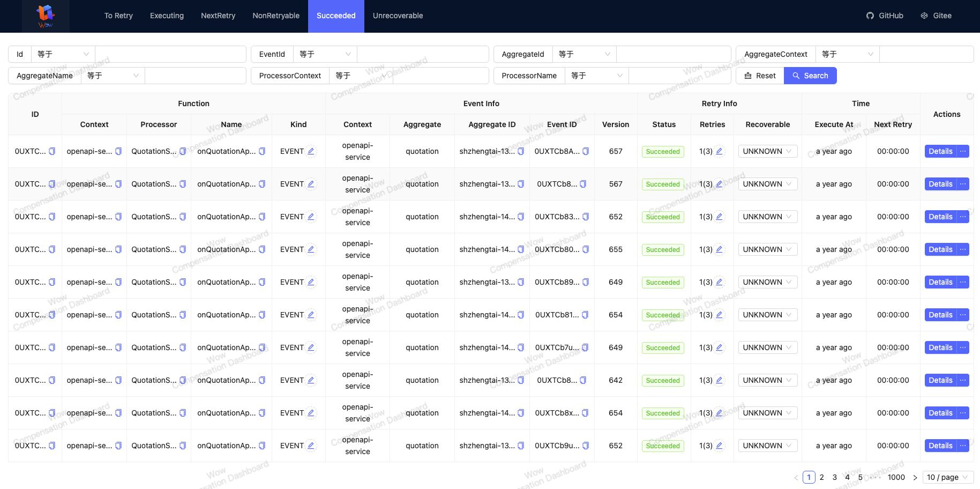Switch to the Unrecoverable tab
The height and width of the screenshot is (489, 980).
click(x=398, y=16)
